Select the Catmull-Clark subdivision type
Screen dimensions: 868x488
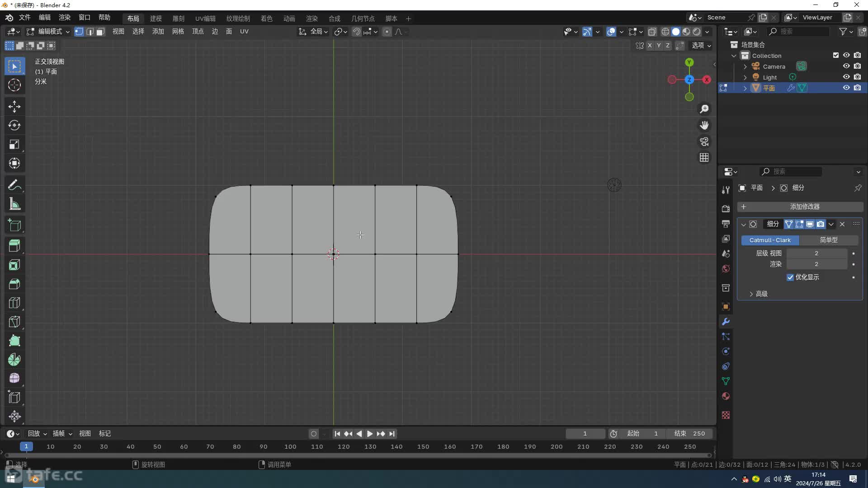pyautogui.click(x=770, y=240)
